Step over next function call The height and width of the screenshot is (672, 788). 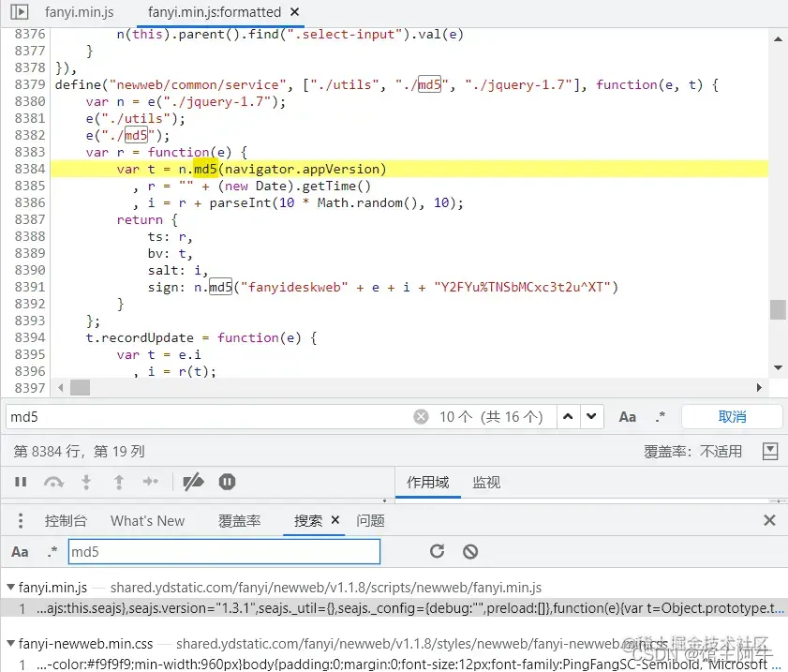(53, 482)
